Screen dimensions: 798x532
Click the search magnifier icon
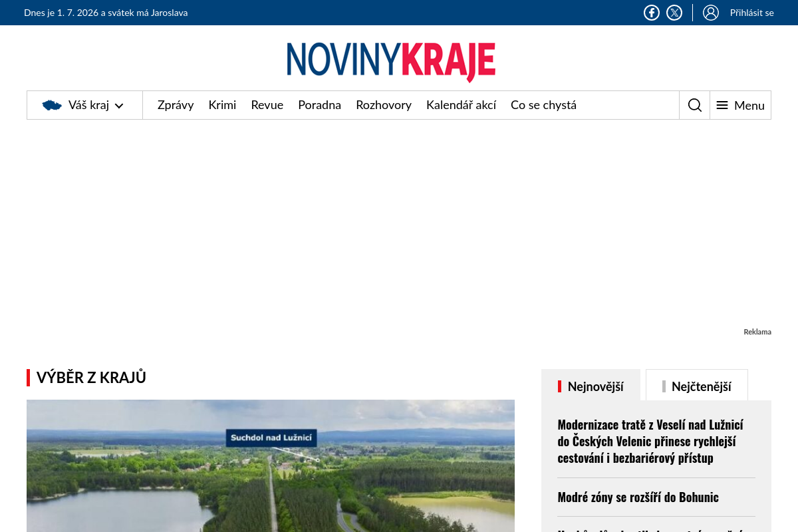(695, 105)
